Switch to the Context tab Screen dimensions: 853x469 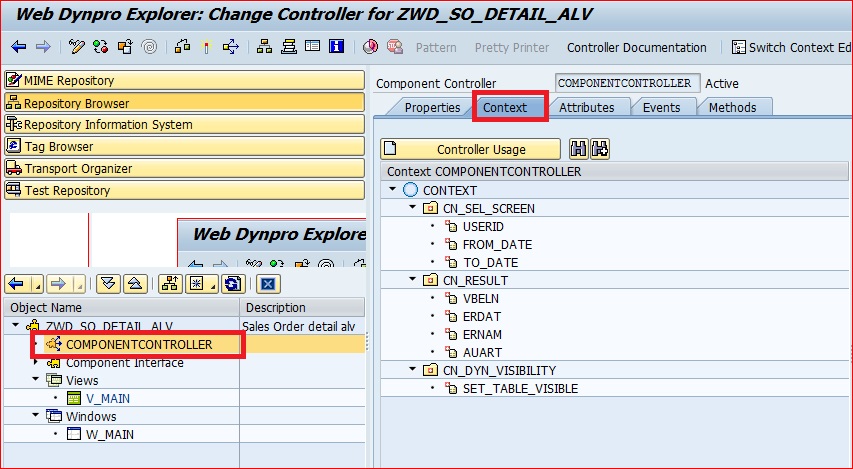[505, 107]
